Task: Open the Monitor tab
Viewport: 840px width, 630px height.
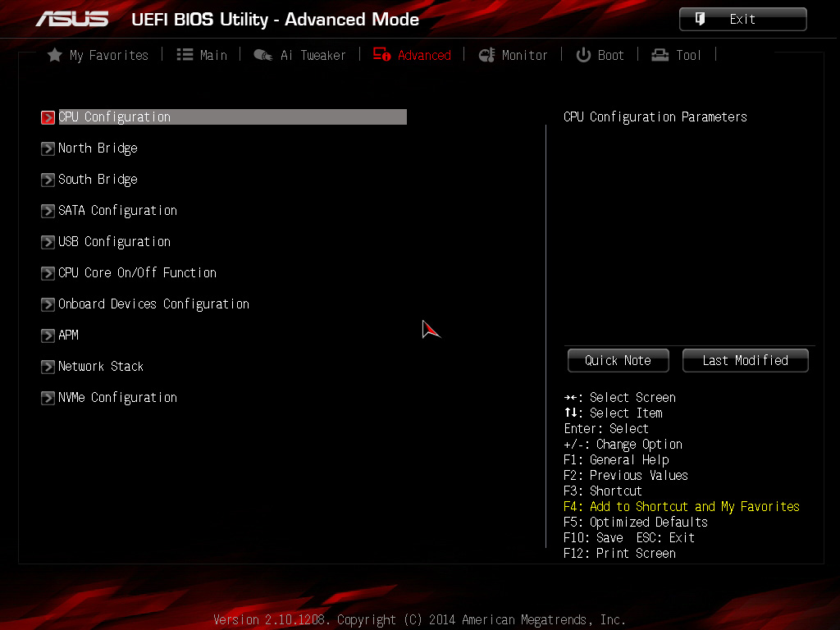Action: 524,55
